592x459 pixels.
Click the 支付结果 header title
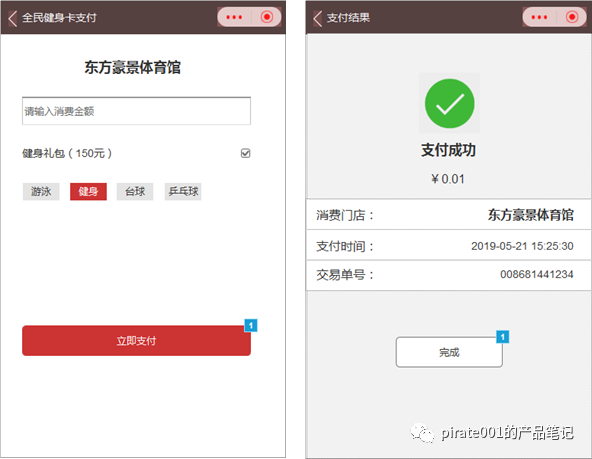(x=348, y=18)
